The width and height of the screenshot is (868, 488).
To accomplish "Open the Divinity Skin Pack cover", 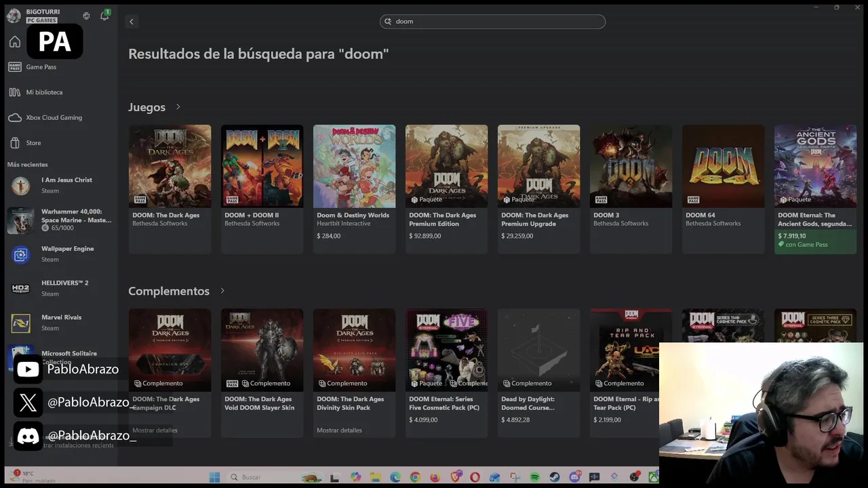I will [354, 350].
